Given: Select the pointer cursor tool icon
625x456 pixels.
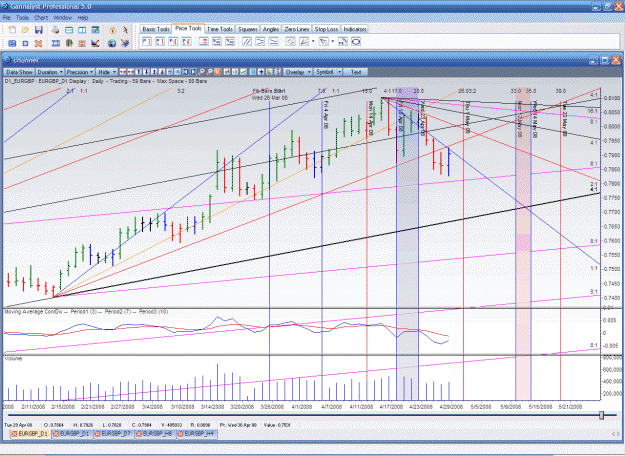Looking at the screenshot, I should click(125, 30).
